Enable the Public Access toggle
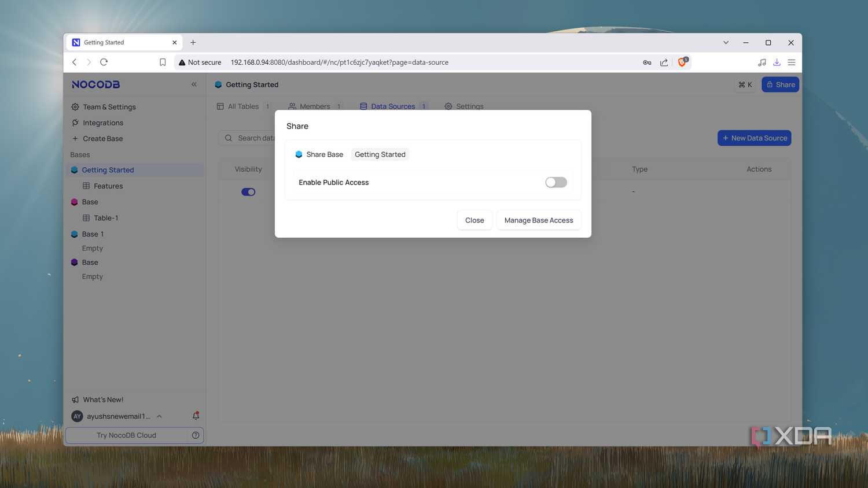This screenshot has width=868, height=488. click(556, 182)
